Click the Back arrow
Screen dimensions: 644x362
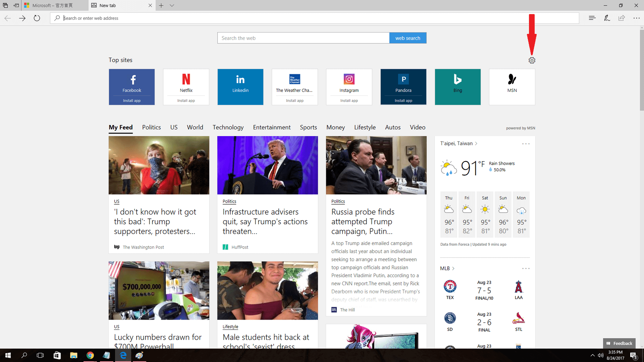click(x=8, y=18)
